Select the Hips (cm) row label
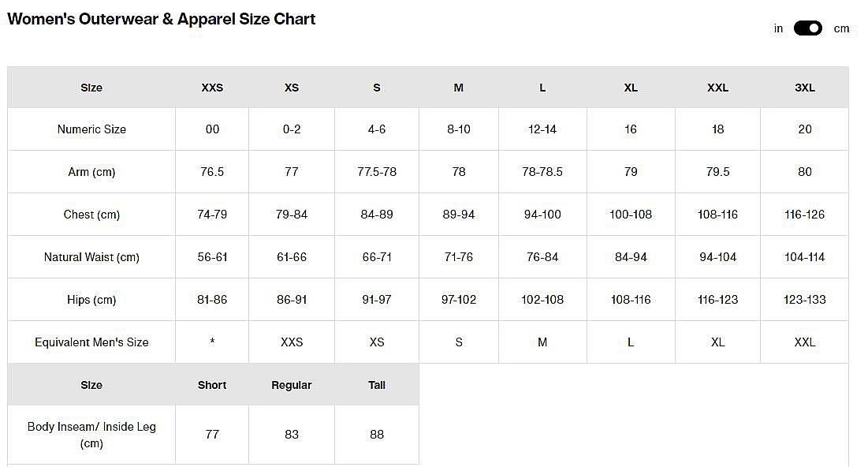868x467 pixels. coord(91,300)
